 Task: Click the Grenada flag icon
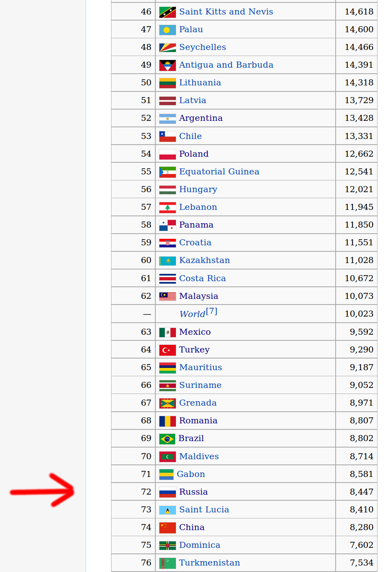tap(167, 404)
